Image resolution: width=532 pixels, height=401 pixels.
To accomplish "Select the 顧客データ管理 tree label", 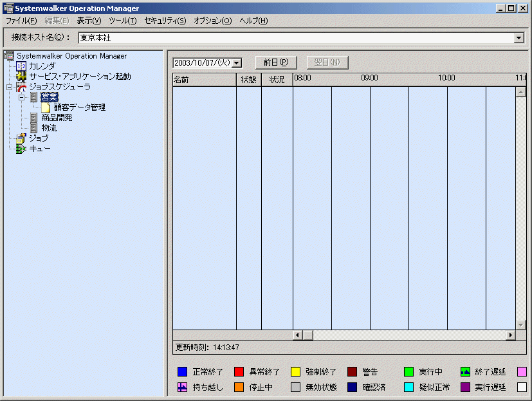I will coord(80,107).
